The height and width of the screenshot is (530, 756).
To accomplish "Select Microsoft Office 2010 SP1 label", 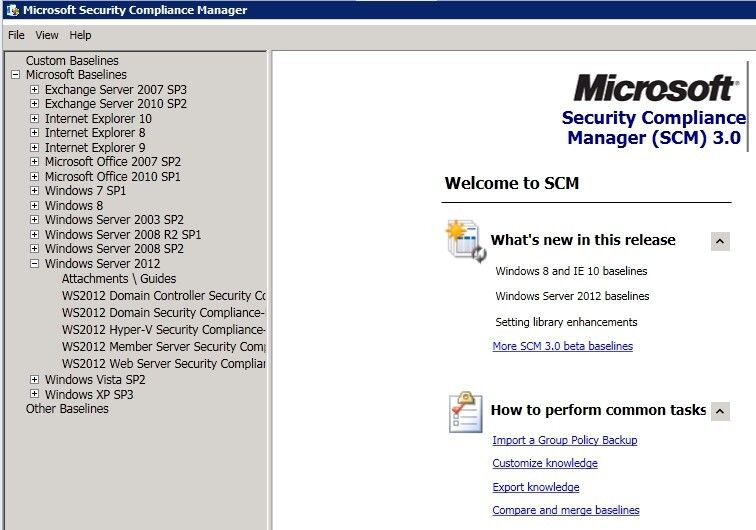I will [113, 177].
